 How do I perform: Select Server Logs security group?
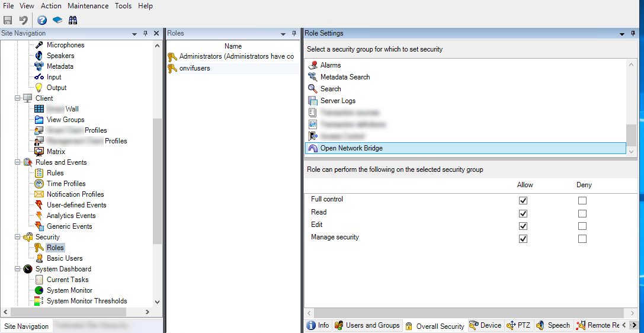point(338,101)
